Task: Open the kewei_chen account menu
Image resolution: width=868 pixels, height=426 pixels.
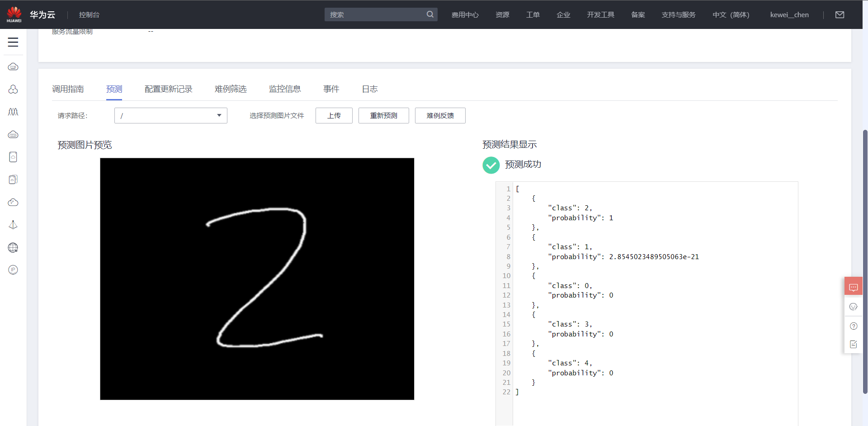Action: tap(789, 14)
